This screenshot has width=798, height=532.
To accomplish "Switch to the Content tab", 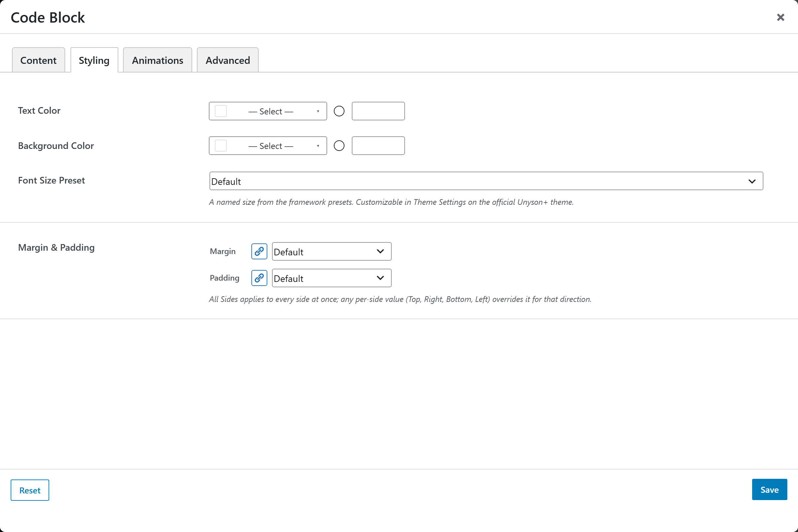I will pyautogui.click(x=38, y=60).
